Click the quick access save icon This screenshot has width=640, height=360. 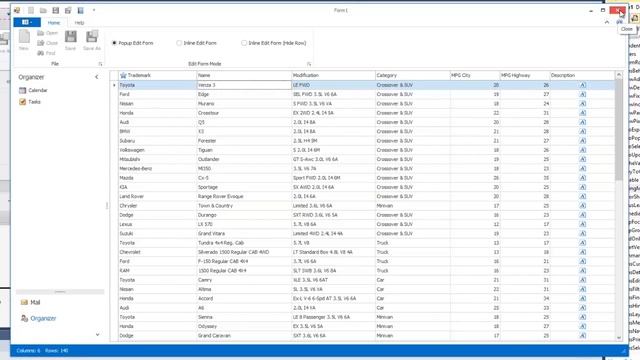[x=56, y=10]
